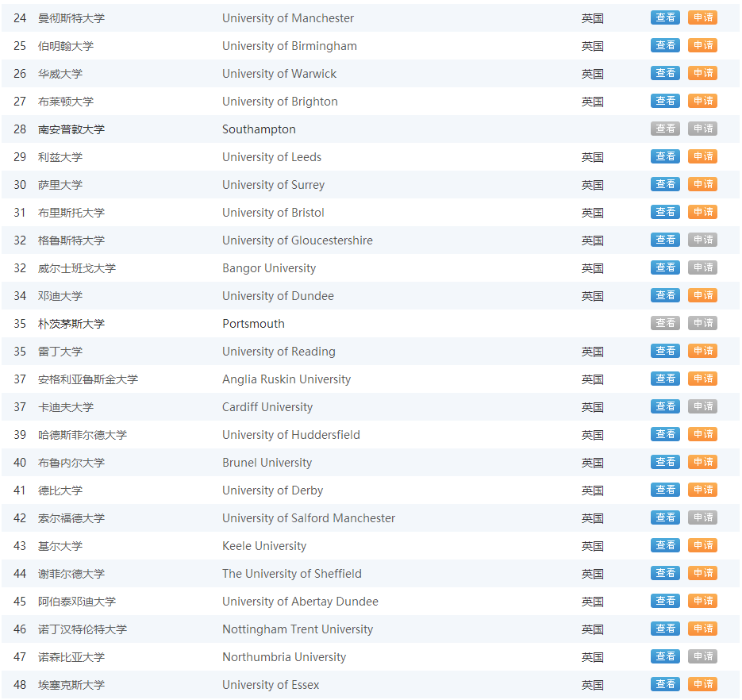Click 查看 for University of Abertay Dundee

(665, 601)
